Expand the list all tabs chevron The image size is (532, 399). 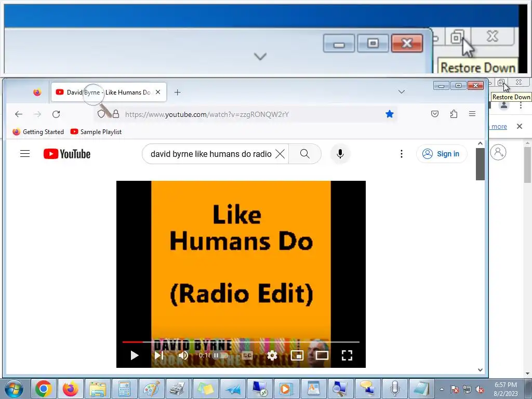click(x=402, y=92)
